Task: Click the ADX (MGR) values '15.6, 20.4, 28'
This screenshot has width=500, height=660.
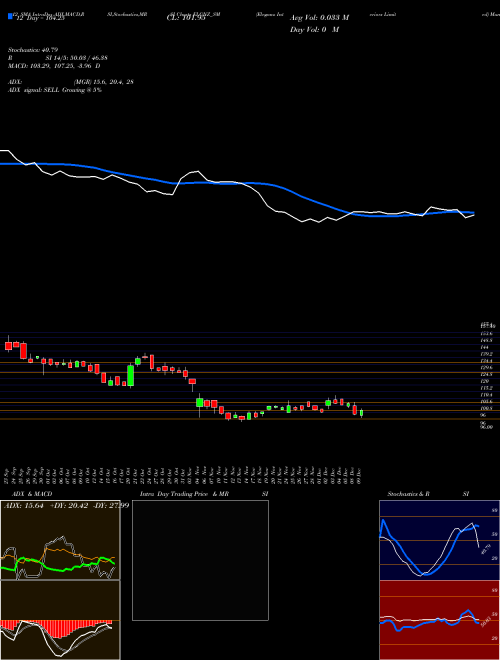Action: 104,82
